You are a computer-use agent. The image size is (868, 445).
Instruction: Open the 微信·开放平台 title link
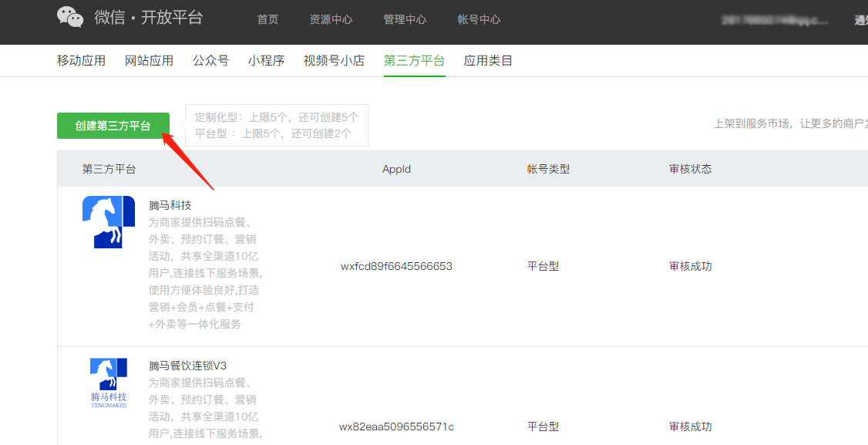tap(148, 18)
